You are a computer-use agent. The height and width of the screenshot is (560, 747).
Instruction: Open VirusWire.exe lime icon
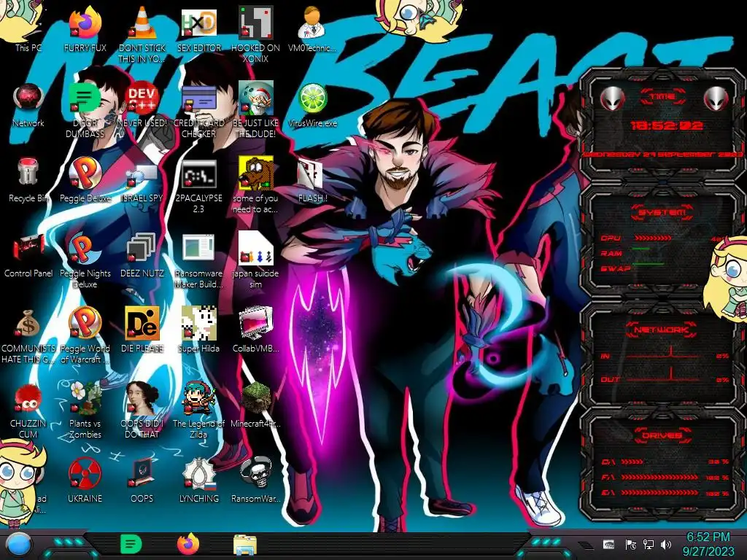(x=312, y=105)
